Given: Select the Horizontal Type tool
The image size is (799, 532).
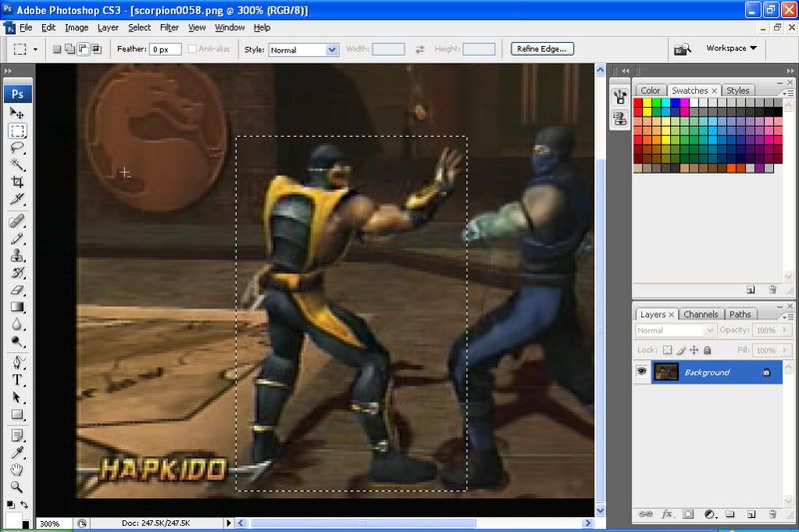Looking at the screenshot, I should pyautogui.click(x=17, y=379).
